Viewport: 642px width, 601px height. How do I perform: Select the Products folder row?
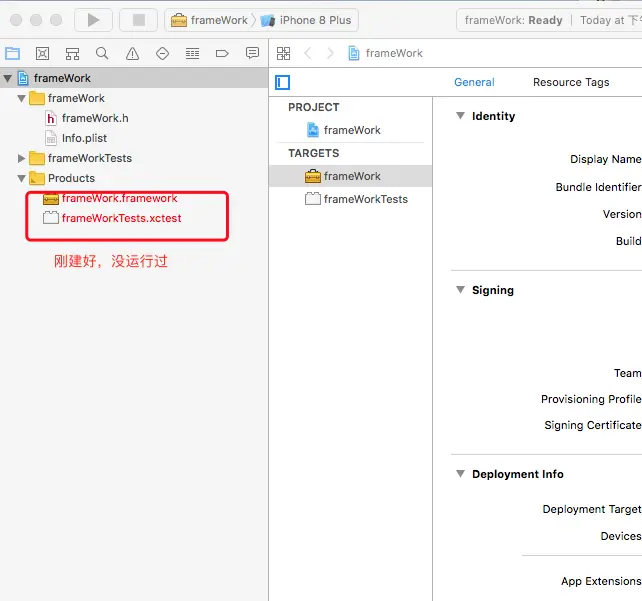point(134,178)
